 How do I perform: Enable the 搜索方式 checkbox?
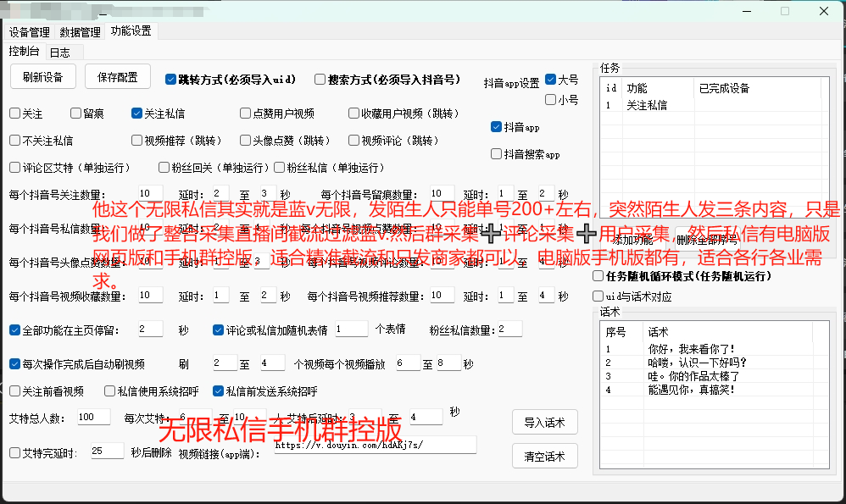tap(320, 80)
